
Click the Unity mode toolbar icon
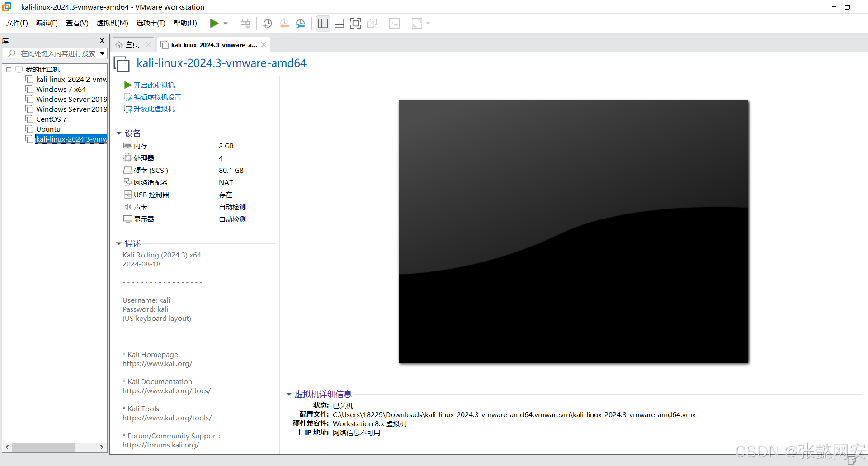click(x=372, y=23)
